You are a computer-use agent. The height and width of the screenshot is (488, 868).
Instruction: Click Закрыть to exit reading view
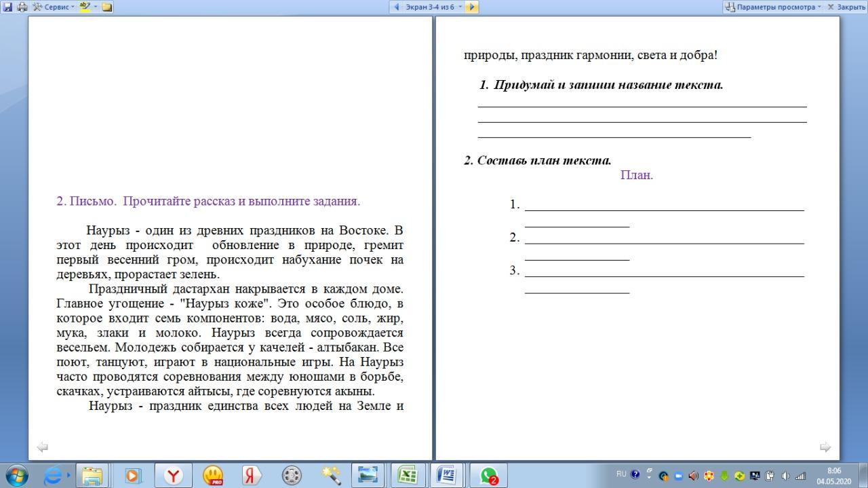tap(846, 7)
